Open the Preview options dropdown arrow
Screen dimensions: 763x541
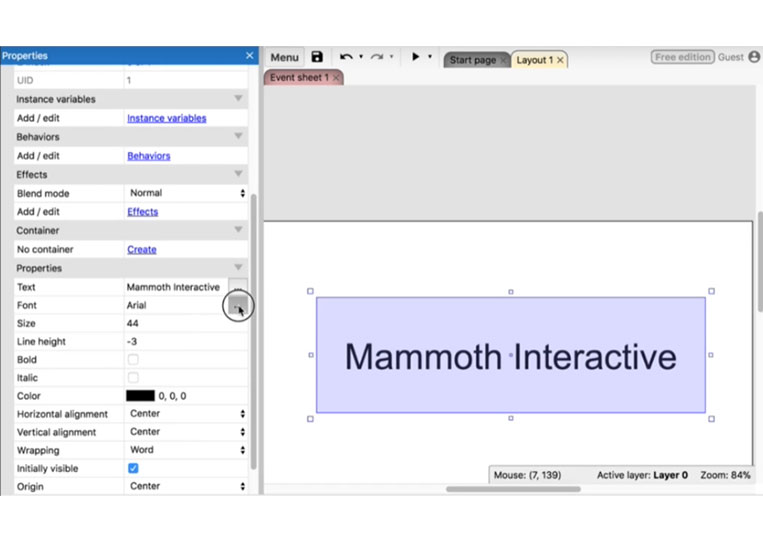(430, 56)
